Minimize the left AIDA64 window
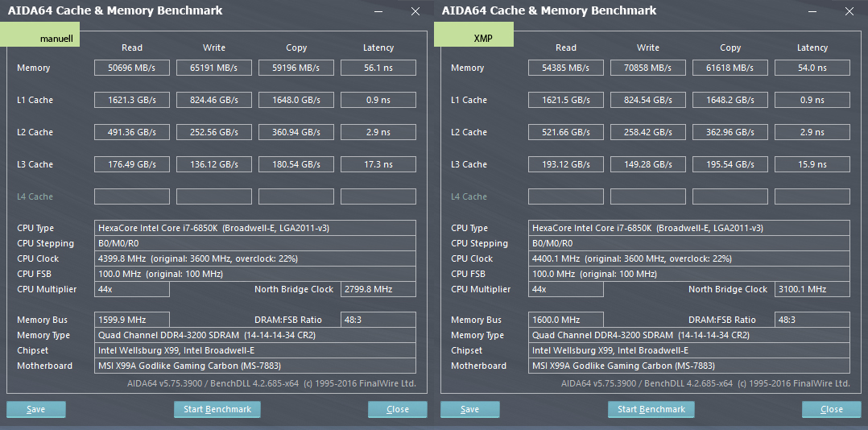Viewport: 868px width, 430px height. point(378,11)
